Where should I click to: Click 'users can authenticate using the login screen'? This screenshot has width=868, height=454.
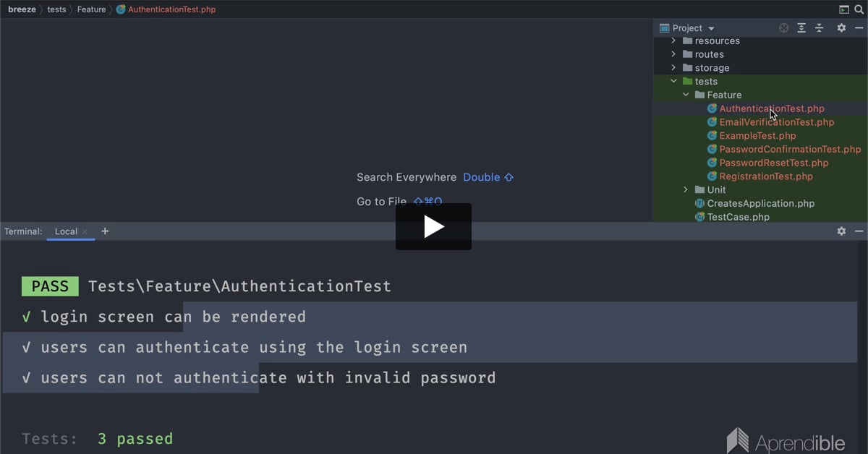(x=254, y=347)
